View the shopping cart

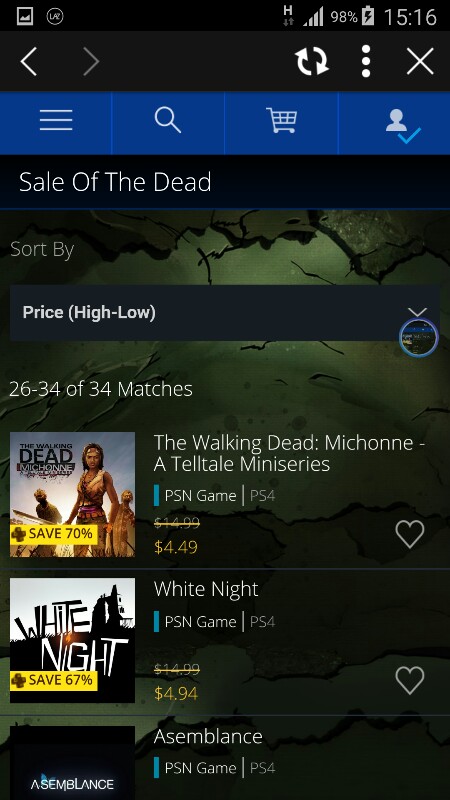(x=281, y=121)
